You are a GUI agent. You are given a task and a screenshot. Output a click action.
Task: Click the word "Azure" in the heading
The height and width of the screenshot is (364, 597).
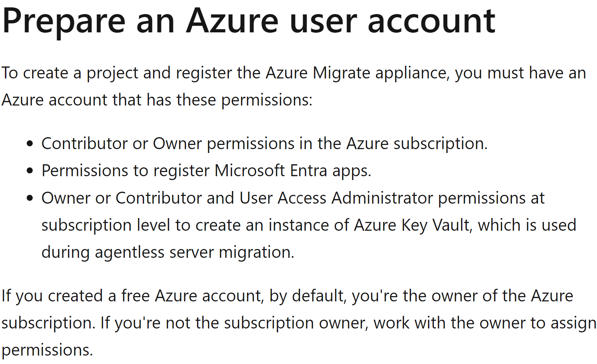pos(232,22)
